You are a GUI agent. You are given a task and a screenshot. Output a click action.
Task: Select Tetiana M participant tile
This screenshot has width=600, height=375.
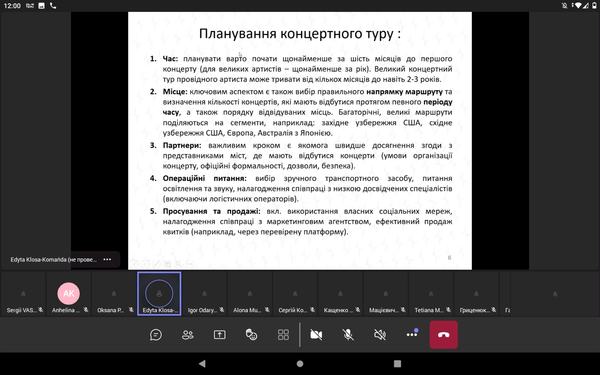431,293
